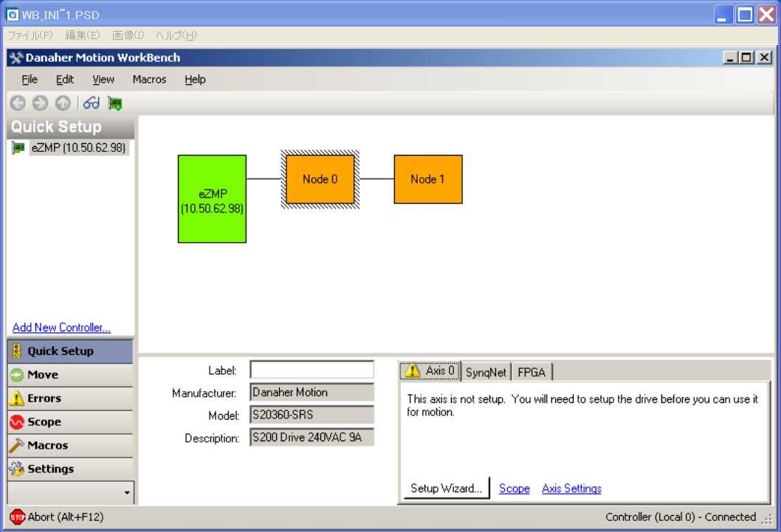Switch to the Axis 0 tab
Viewport: 781px width, 532px height.
coord(430,370)
